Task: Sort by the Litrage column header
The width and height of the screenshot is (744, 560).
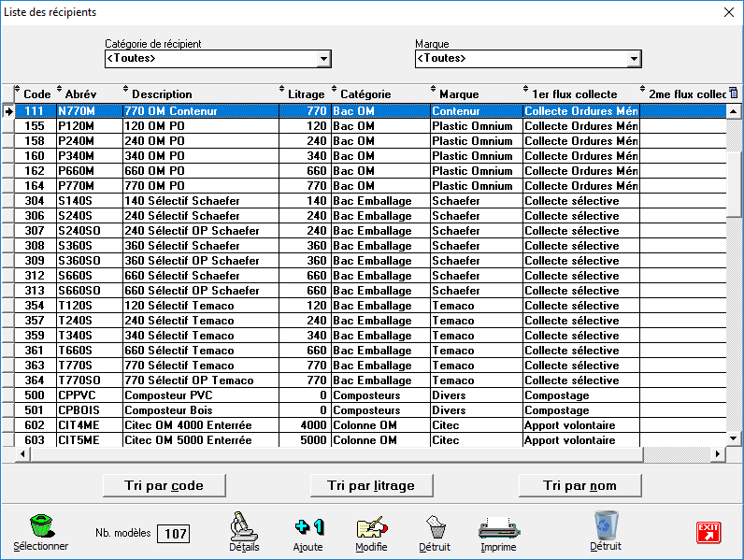Action: [x=306, y=94]
